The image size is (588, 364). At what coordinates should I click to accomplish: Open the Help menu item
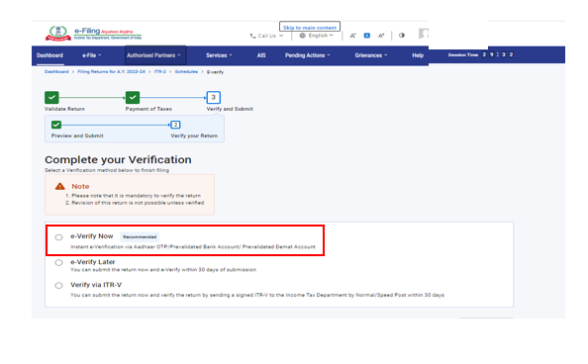click(x=418, y=55)
